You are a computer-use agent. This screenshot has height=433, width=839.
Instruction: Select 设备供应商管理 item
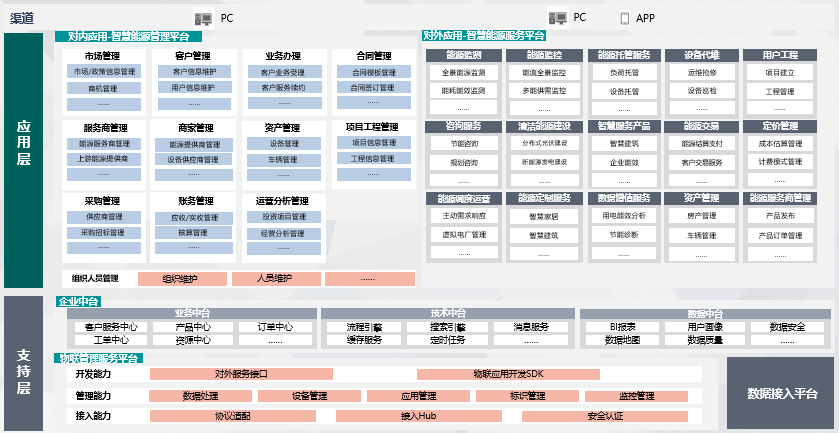click(194, 159)
